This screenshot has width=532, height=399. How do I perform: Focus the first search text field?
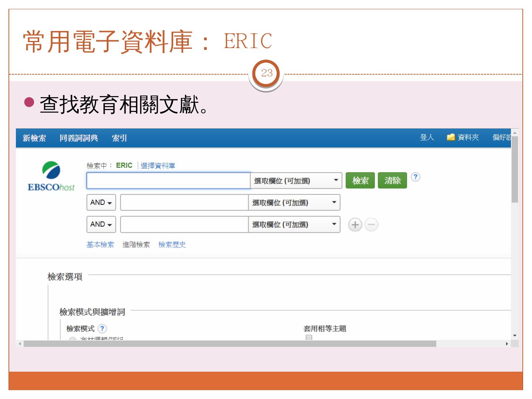coord(168,181)
